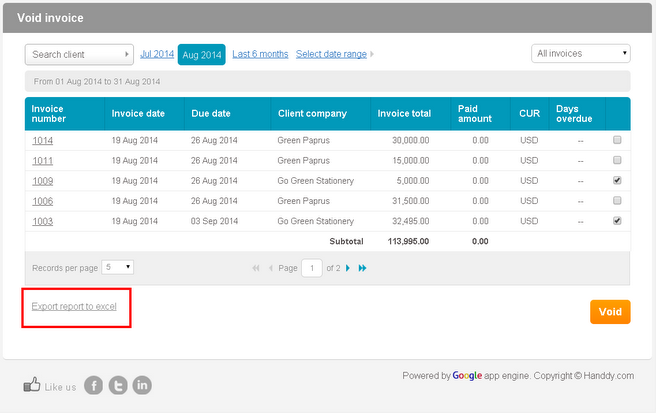The height and width of the screenshot is (413, 656).
Task: Click the 5,000.00 invoice total cell
Action: click(413, 181)
